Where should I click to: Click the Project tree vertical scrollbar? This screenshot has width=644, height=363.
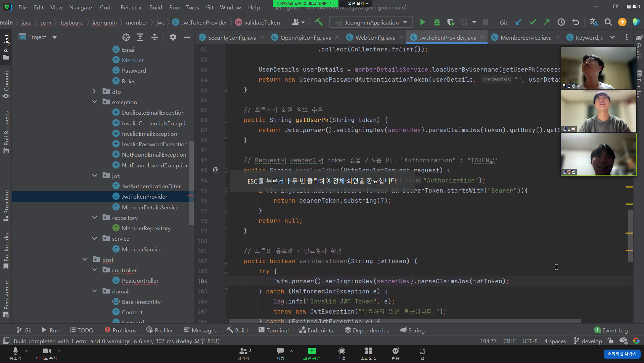pyautogui.click(x=191, y=183)
